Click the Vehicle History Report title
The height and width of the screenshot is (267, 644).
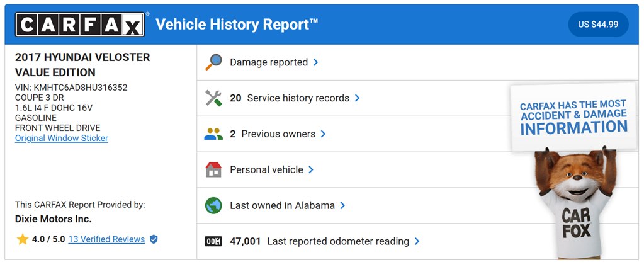point(237,25)
